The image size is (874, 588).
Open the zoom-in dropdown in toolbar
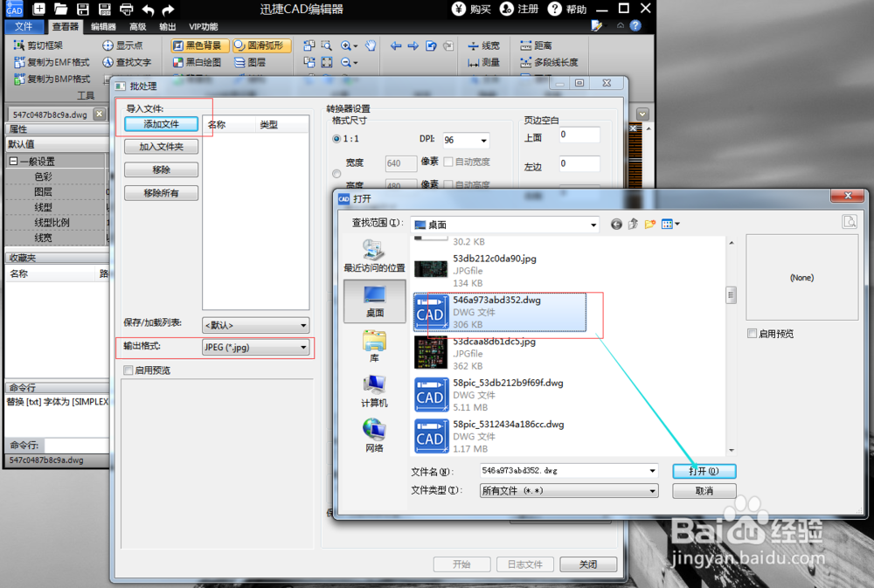[x=355, y=46]
